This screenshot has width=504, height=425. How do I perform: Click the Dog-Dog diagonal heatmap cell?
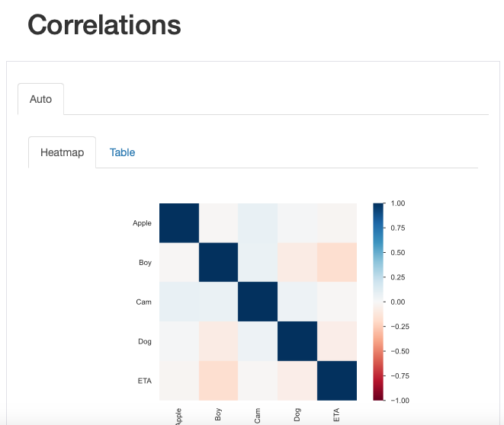tap(297, 340)
